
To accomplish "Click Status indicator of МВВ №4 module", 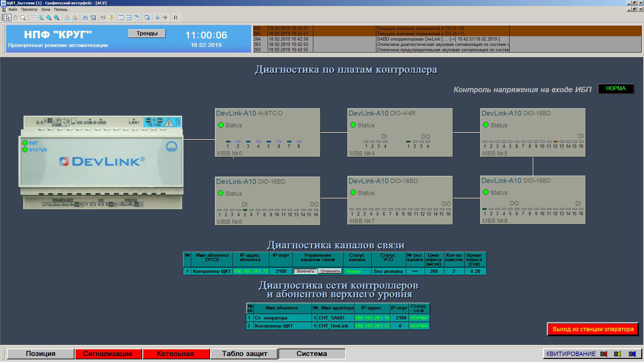I will coord(353,125).
